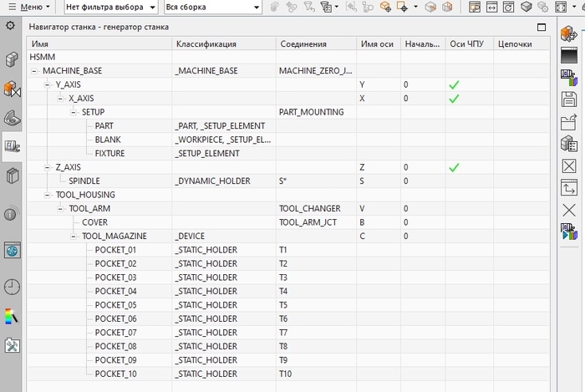585x392 pixels.
Task: Open the Меню menu
Action: point(30,7)
